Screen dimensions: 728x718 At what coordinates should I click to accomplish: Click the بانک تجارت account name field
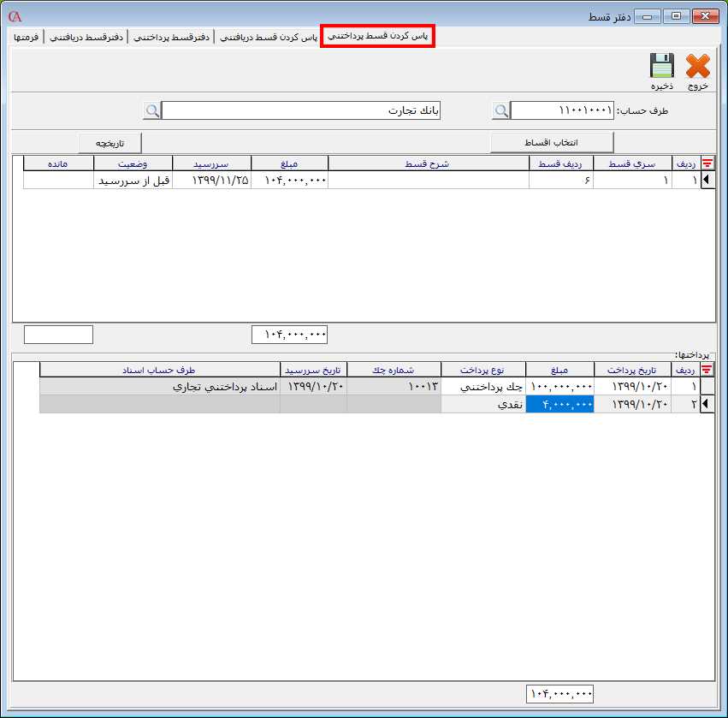pyautogui.click(x=300, y=111)
